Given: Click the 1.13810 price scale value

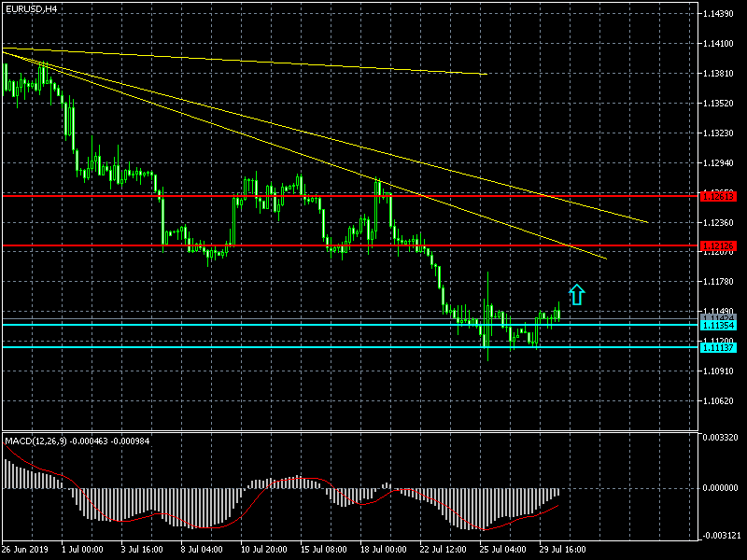Looking at the screenshot, I should click(x=718, y=74).
